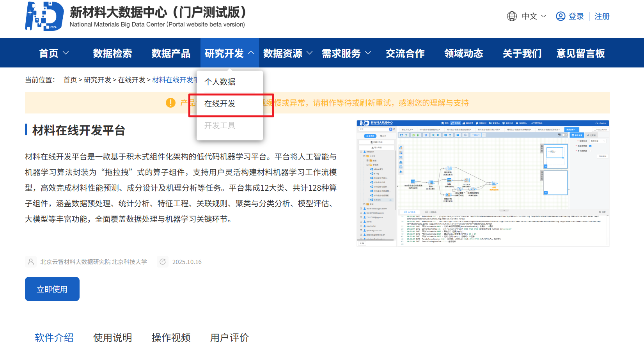Collapse the 研究开发 menu

pos(229,53)
